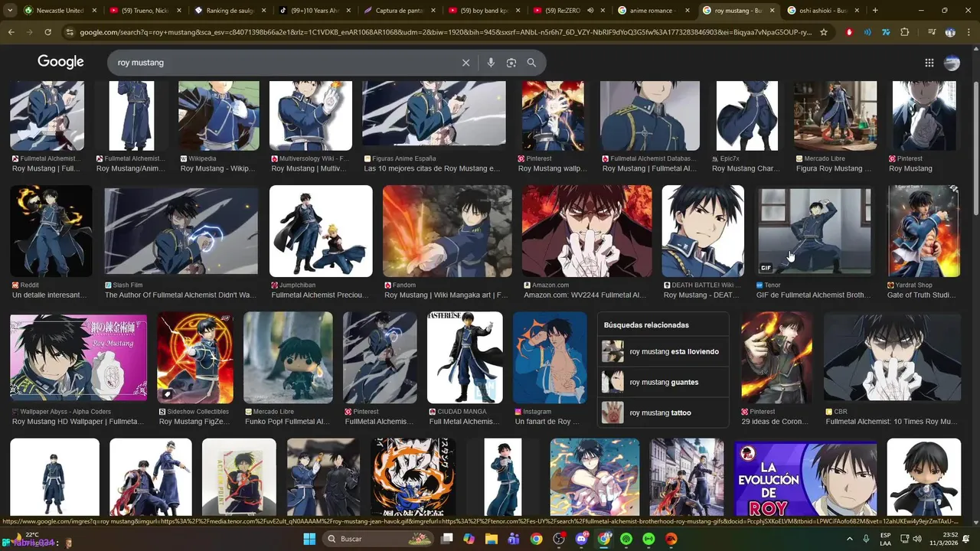Open Google Lens image search

511,63
